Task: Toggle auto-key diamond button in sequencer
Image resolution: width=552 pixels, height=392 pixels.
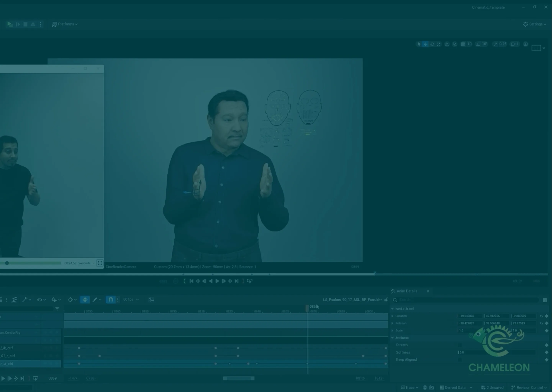Action: tap(85, 300)
